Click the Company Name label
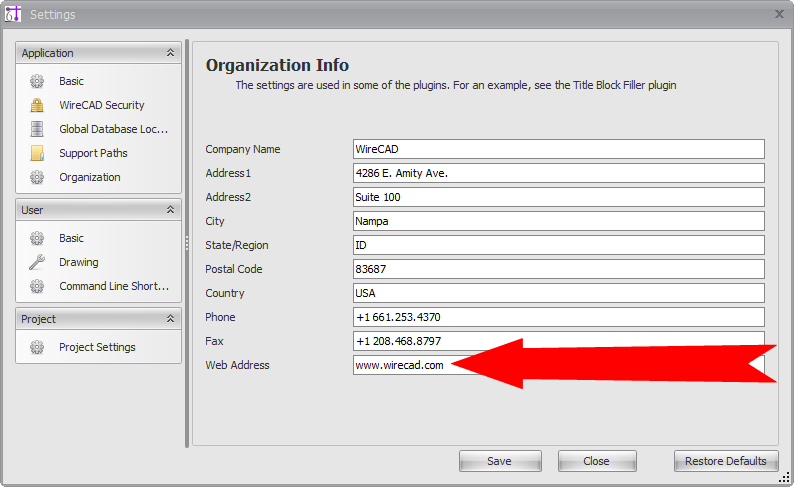The image size is (794, 487). (243, 149)
